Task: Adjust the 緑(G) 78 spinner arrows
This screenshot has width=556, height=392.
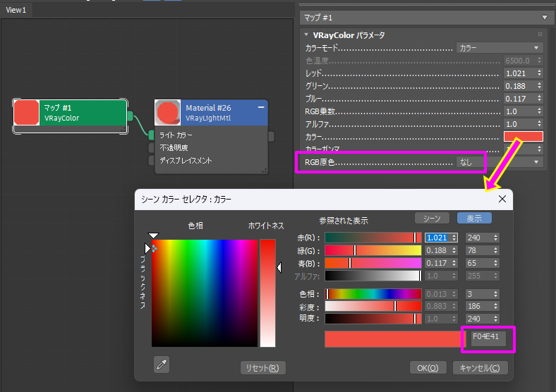Action: click(496, 250)
